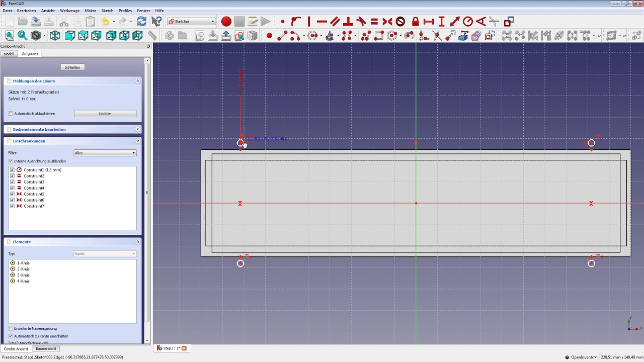Click the external geometry tool icon
Image resolution: width=644 pixels, height=362 pixels.
click(x=463, y=36)
